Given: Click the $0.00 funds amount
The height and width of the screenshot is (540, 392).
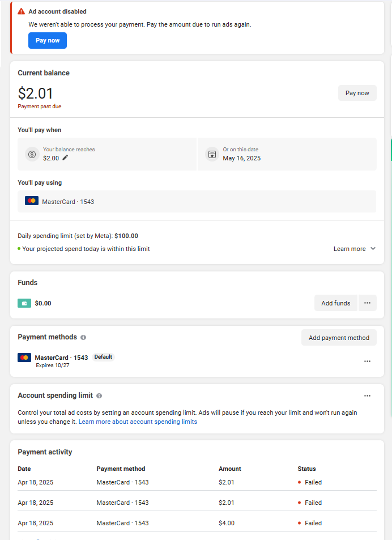Looking at the screenshot, I should 43,303.
